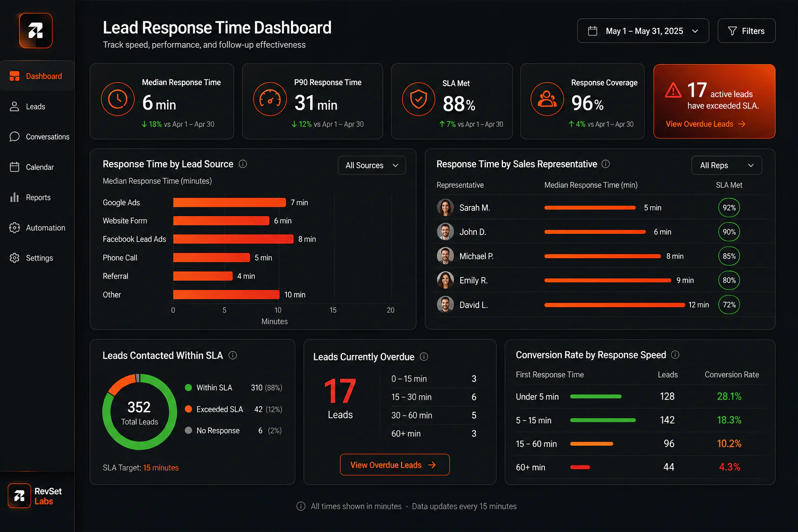Open the All Sources dropdown
Image resolution: width=798 pixels, height=532 pixels.
tap(372, 165)
